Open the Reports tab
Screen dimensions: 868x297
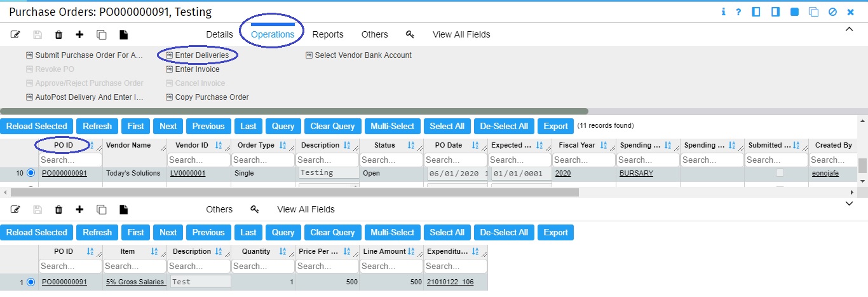(328, 34)
